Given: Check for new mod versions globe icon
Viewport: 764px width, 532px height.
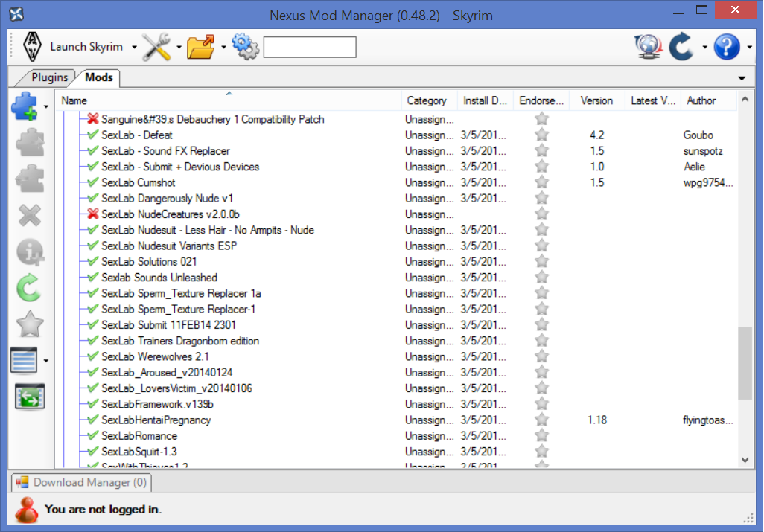Looking at the screenshot, I should [649, 47].
